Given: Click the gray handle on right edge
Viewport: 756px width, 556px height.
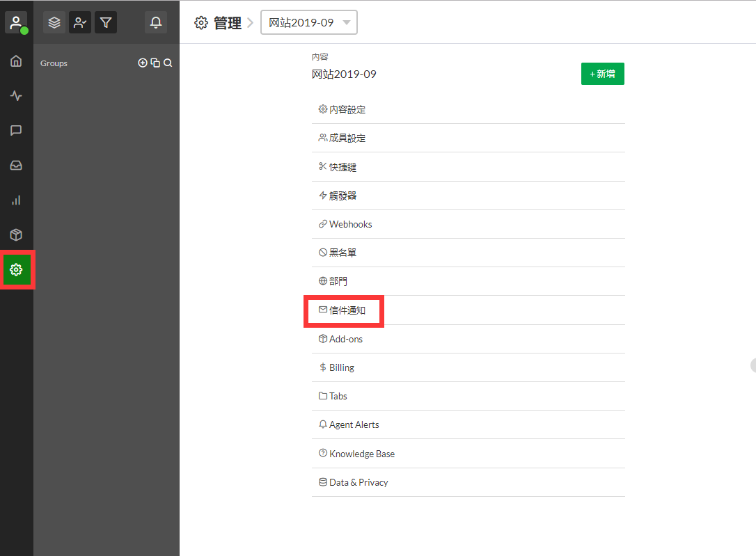Looking at the screenshot, I should click(x=753, y=365).
